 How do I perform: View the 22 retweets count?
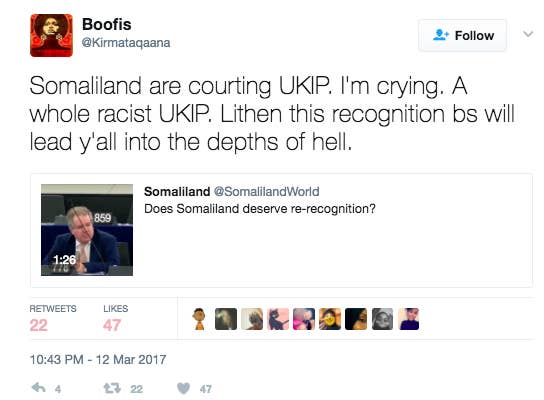pos(39,325)
